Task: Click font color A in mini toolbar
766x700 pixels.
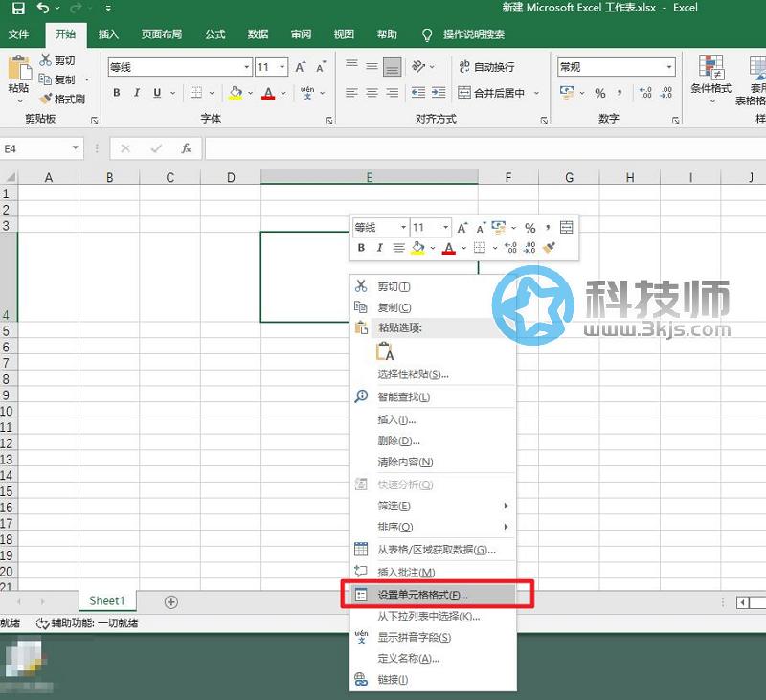Action: click(449, 248)
